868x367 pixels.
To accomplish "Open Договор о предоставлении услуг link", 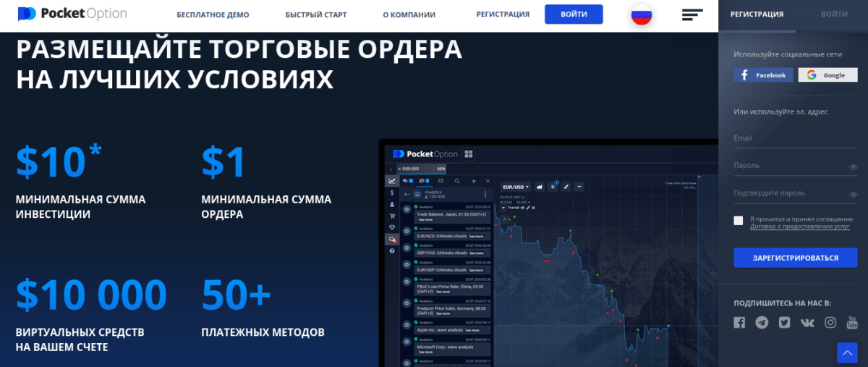I will pyautogui.click(x=790, y=227).
